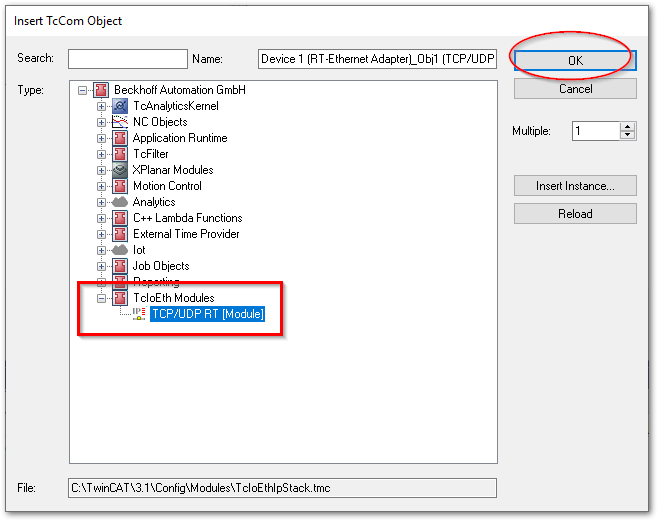Increase the Multiple count
This screenshot has width=658, height=521.
click(627, 126)
